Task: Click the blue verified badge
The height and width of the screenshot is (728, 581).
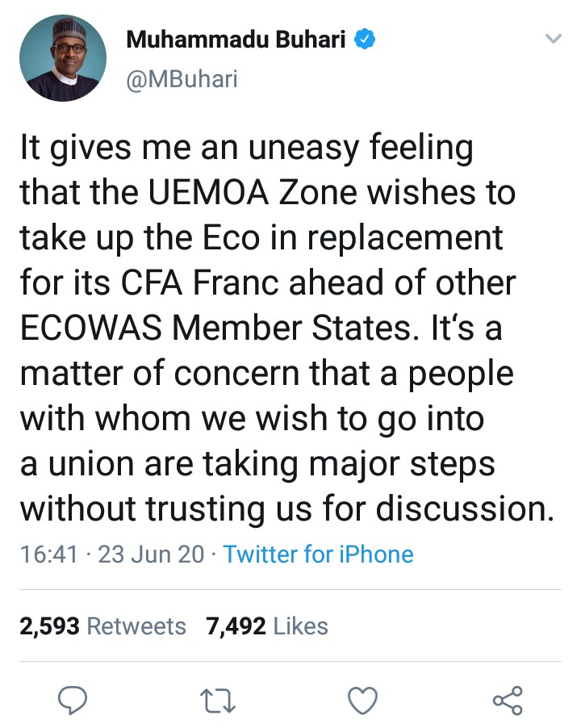Action: click(366, 38)
